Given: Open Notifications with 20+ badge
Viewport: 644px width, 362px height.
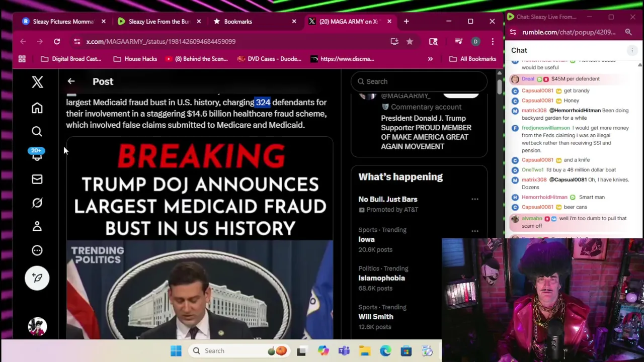Looking at the screenshot, I should [37, 154].
